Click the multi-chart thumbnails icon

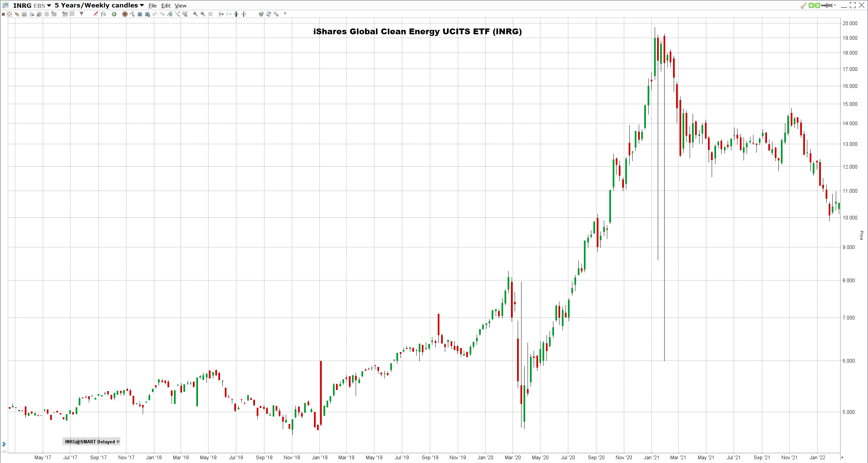coord(54,14)
